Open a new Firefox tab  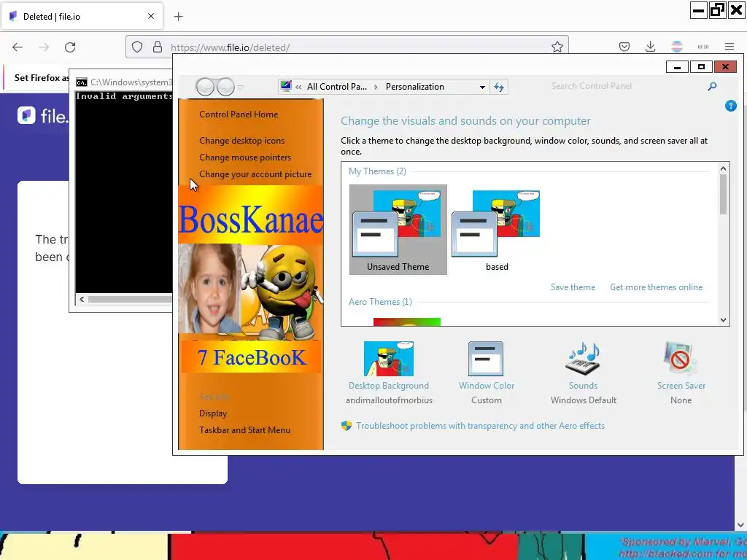coord(178,17)
